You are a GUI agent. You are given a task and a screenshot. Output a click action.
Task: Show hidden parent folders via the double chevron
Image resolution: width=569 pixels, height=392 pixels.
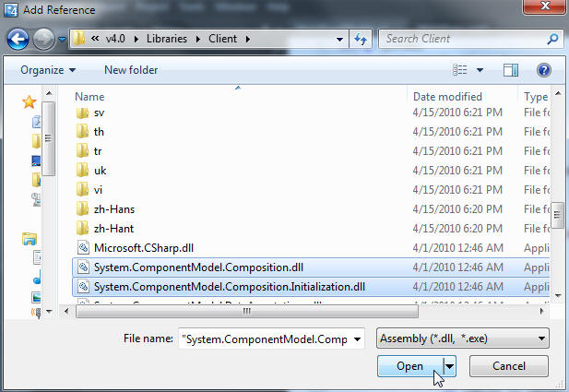[x=95, y=39]
